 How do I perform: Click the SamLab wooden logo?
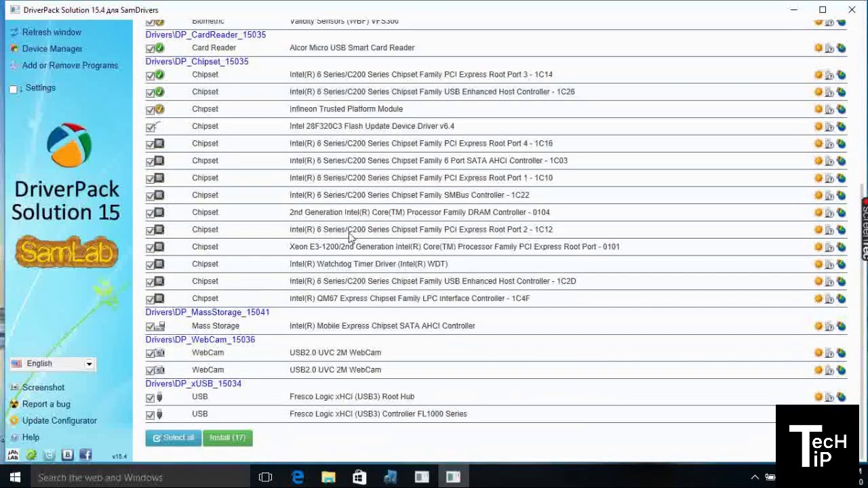click(67, 252)
